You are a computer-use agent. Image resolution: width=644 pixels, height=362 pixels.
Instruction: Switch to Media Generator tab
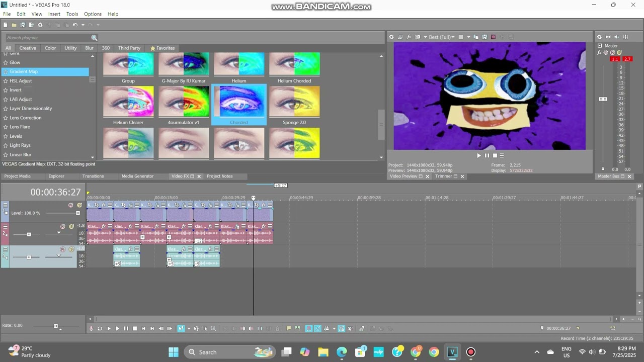137,176
